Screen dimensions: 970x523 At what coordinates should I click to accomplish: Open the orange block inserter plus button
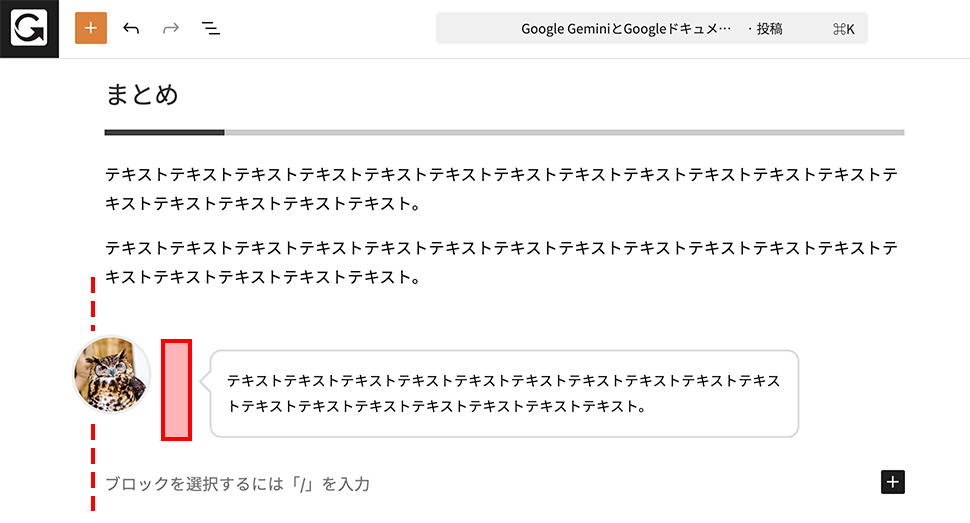click(x=91, y=29)
